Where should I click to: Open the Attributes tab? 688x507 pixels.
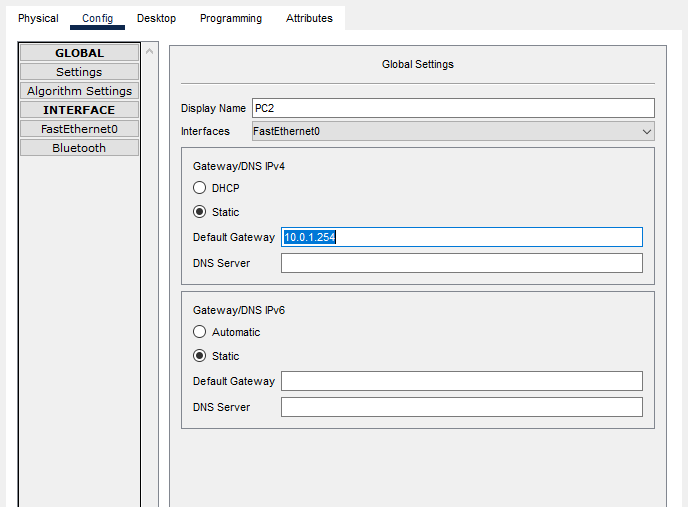pos(309,18)
